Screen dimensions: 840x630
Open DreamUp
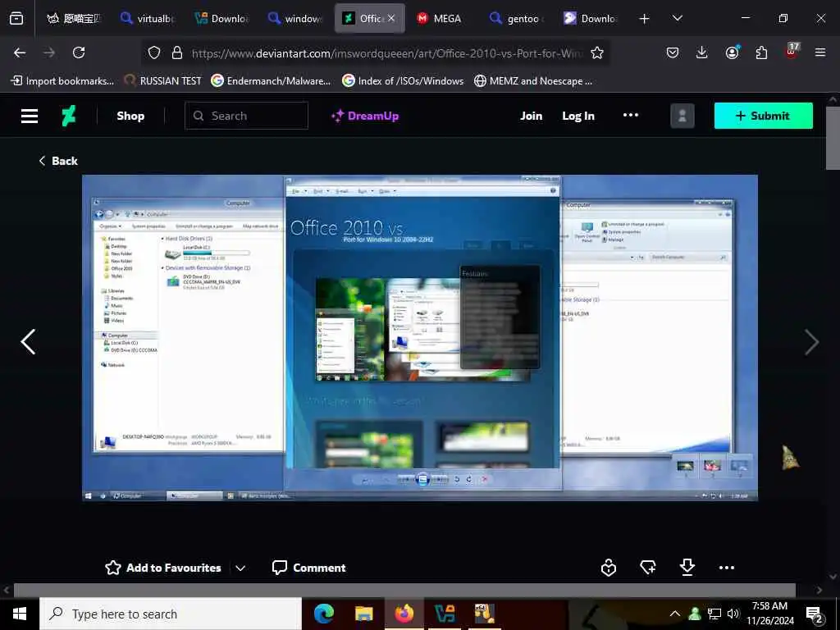[365, 116]
